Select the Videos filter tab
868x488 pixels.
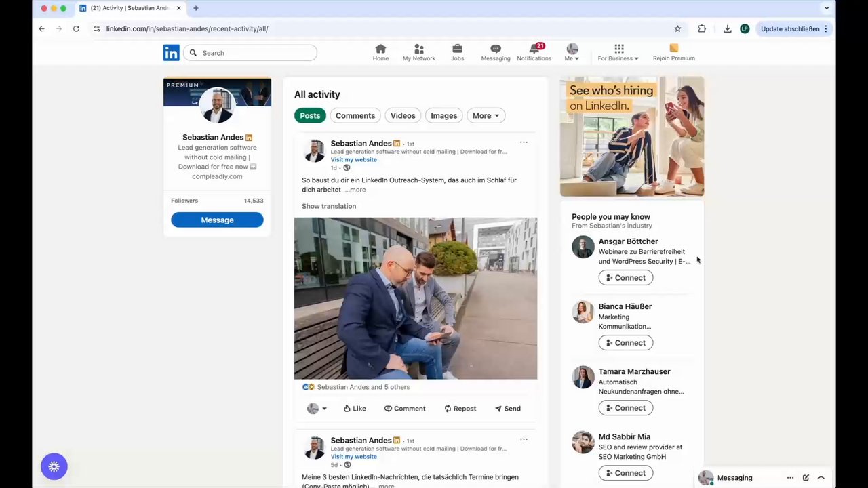[403, 115]
